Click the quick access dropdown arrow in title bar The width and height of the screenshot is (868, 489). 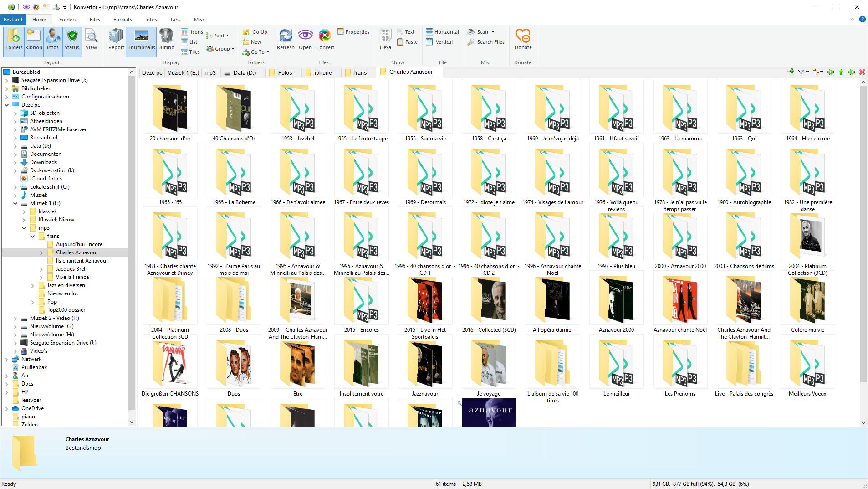pos(65,7)
